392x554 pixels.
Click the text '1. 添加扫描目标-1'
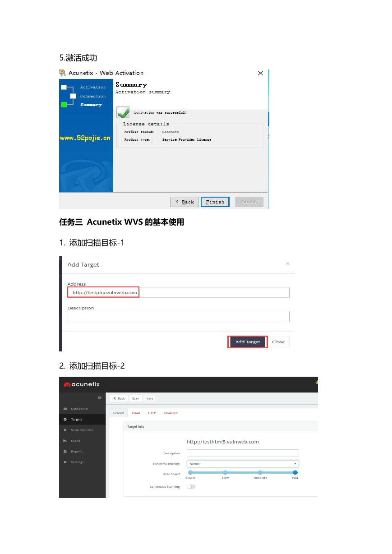[92, 243]
